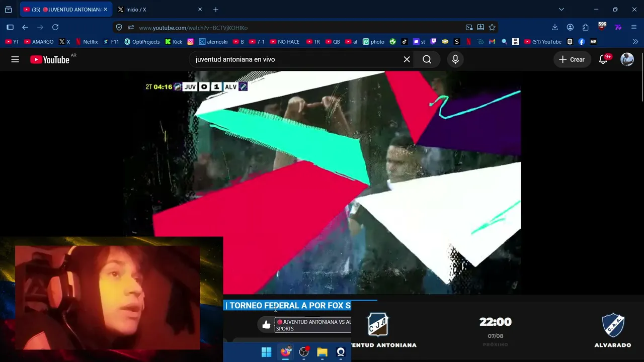644x362 pixels.
Task: Open the TikTok bookmark icon
Action: click(x=405, y=42)
